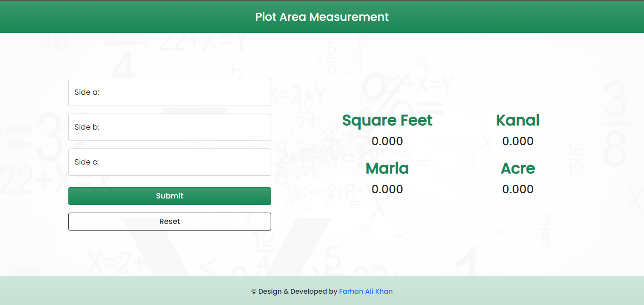Submit the plot side values

coord(170,196)
